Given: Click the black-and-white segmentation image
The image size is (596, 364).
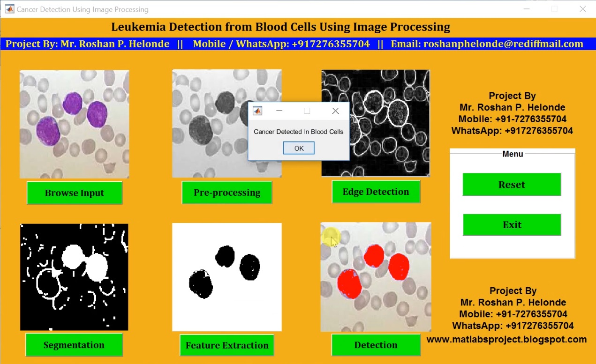Looking at the screenshot, I should (x=74, y=277).
